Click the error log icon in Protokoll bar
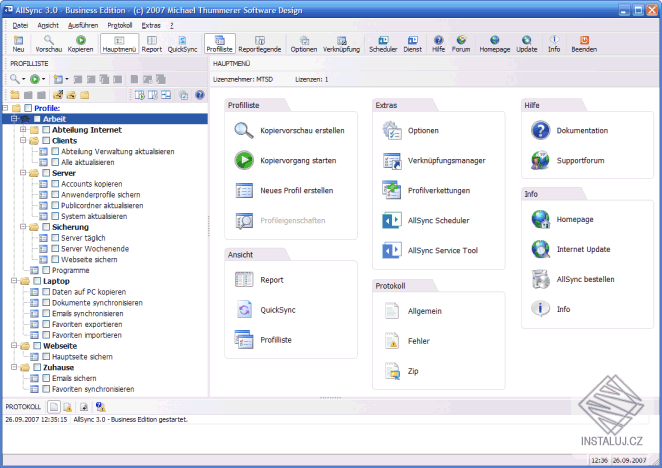This screenshot has width=662, height=468. click(68, 407)
